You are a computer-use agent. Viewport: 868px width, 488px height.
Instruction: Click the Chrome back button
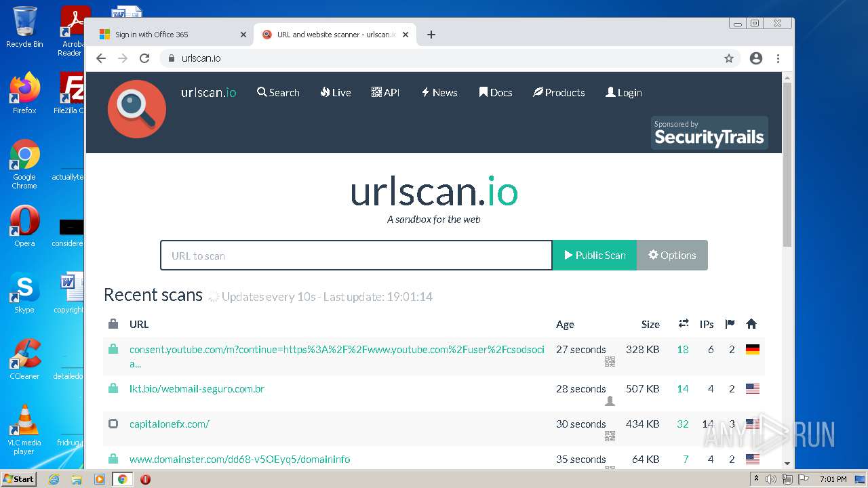point(101,58)
